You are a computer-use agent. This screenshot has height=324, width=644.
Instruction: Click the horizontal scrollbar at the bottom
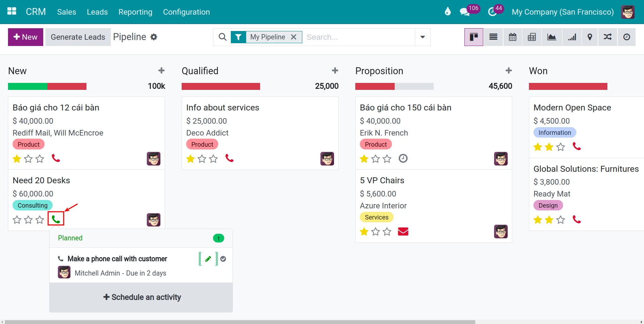click(240, 322)
